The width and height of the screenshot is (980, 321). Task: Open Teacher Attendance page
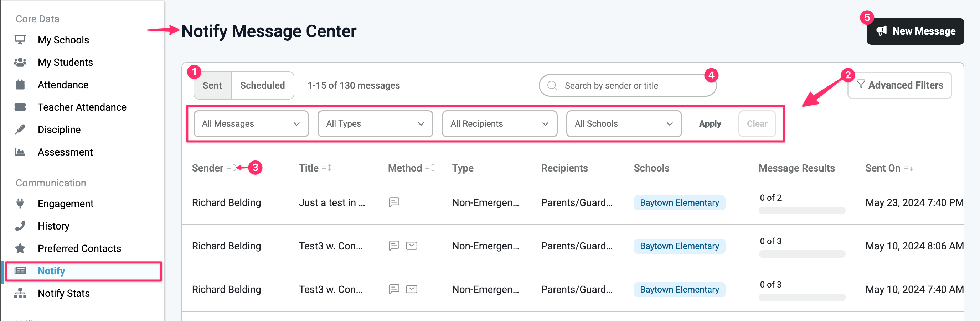pyautogui.click(x=82, y=107)
